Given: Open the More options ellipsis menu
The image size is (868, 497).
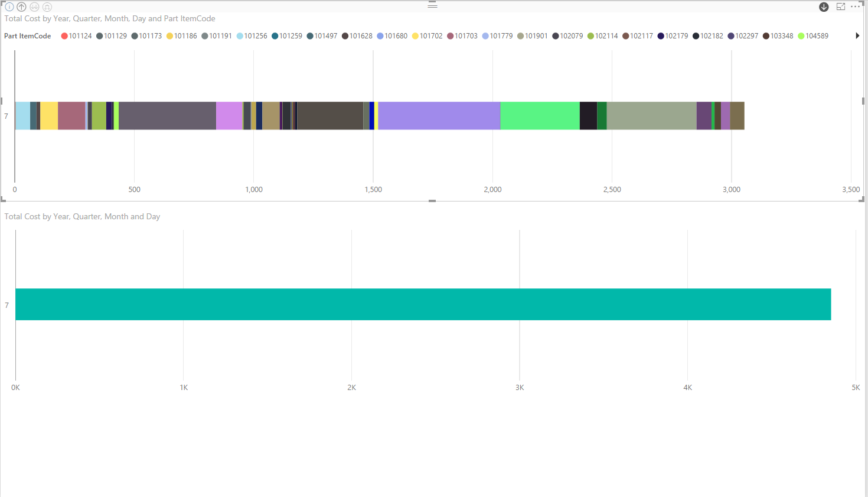Looking at the screenshot, I should (x=855, y=7).
